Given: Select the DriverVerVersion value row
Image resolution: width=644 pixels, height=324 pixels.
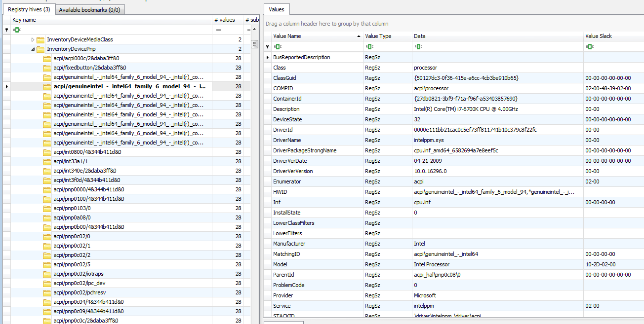Looking at the screenshot, I should 293,171.
